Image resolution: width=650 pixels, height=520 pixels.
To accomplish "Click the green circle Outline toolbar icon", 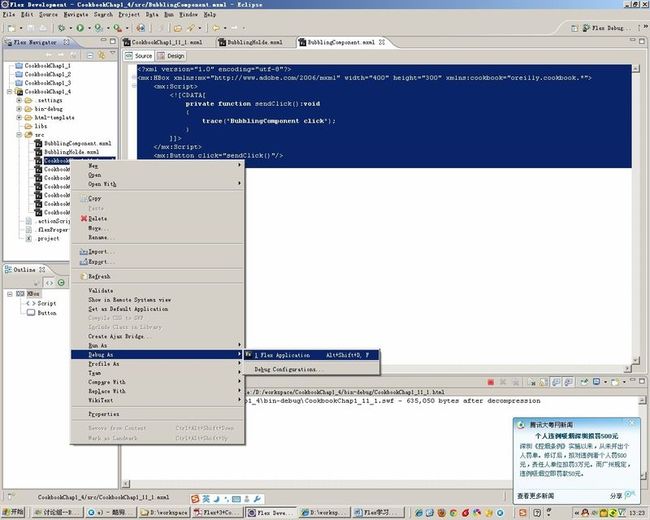I will (x=61, y=283).
